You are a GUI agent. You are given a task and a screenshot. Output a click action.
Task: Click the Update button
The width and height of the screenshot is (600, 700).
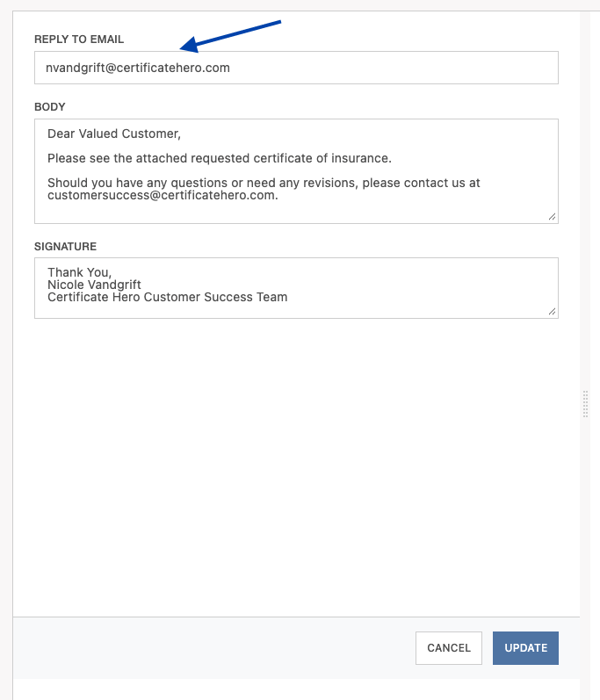(525, 648)
